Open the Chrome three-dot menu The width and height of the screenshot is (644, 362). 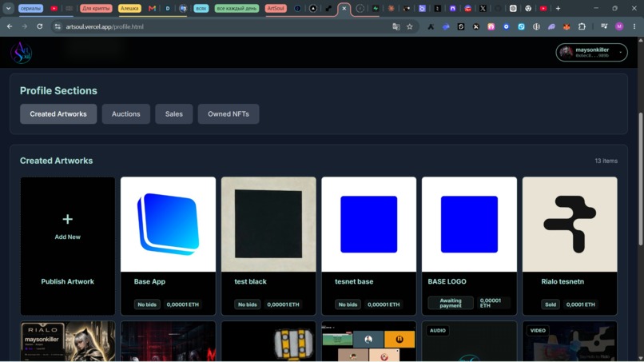tap(634, 26)
